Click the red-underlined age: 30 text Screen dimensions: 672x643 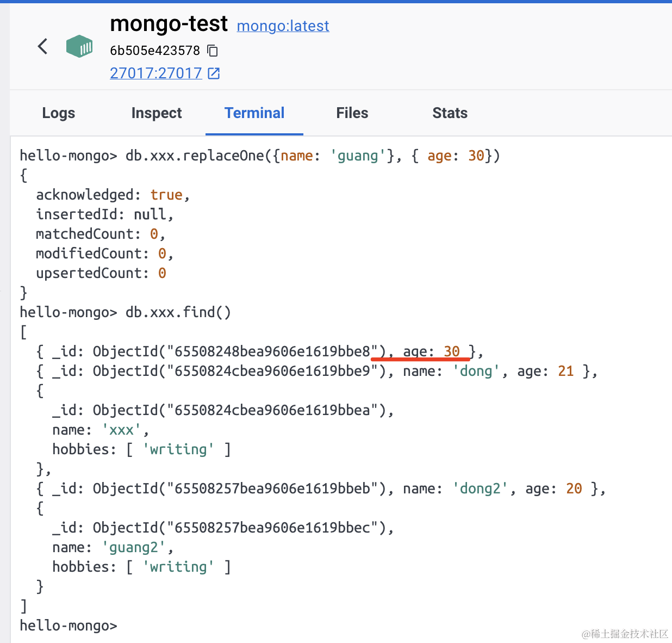(431, 351)
